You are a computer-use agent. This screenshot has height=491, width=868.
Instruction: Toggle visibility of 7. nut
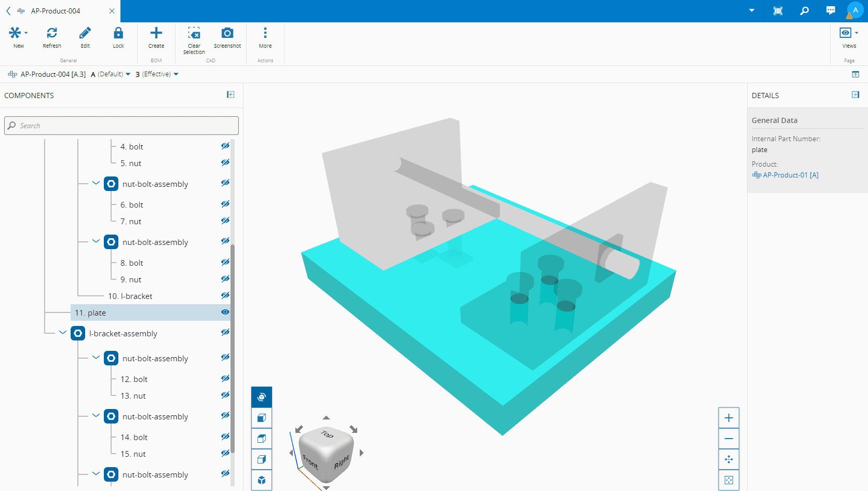[x=225, y=221]
